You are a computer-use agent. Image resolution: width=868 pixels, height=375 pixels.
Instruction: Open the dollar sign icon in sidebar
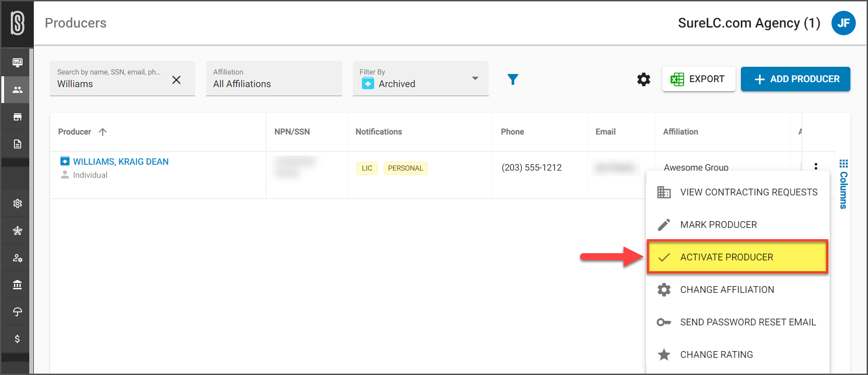pyautogui.click(x=18, y=339)
